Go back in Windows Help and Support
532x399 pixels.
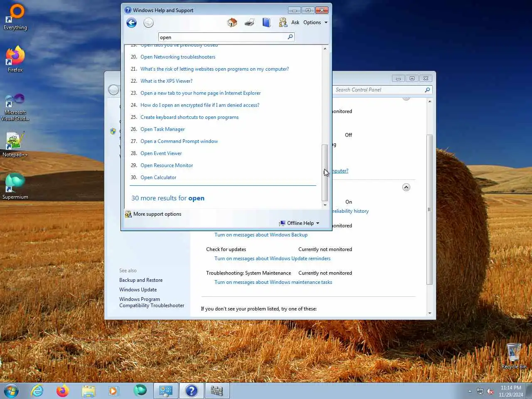coord(131,23)
